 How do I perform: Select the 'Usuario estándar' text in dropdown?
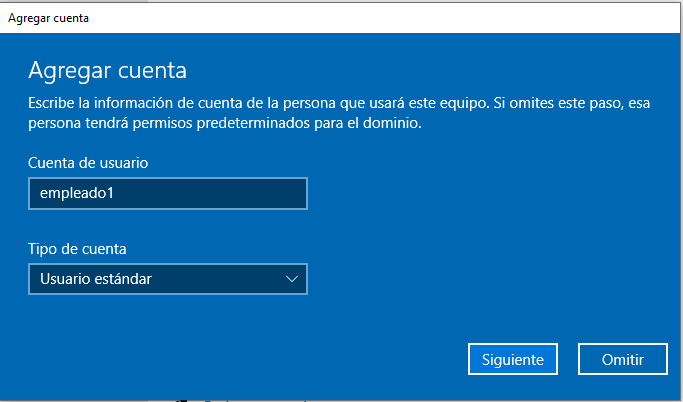[96, 279]
